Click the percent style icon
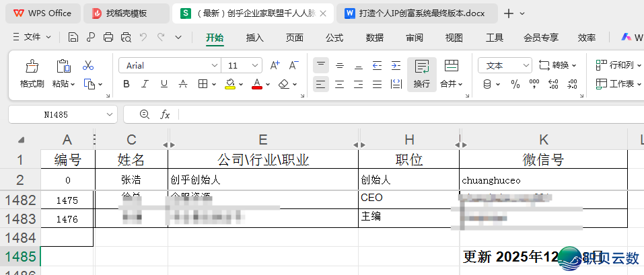644x275 pixels. (x=515, y=84)
